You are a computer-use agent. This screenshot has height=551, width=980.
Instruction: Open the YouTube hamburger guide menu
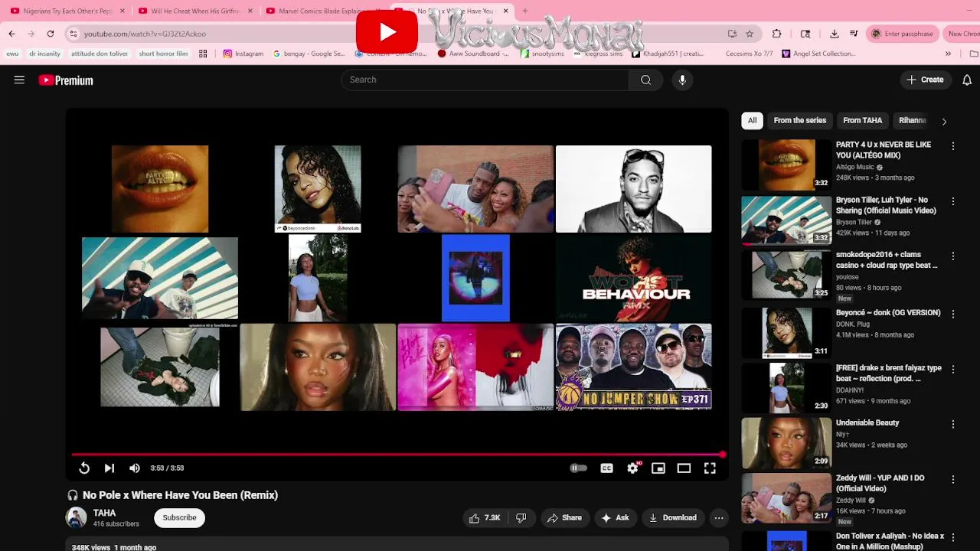click(x=19, y=80)
